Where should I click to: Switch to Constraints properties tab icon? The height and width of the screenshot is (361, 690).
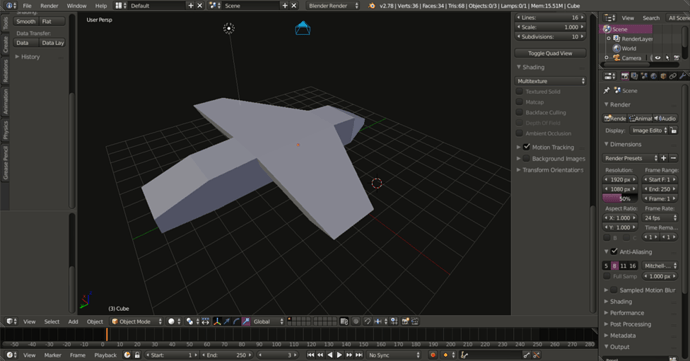(x=673, y=76)
